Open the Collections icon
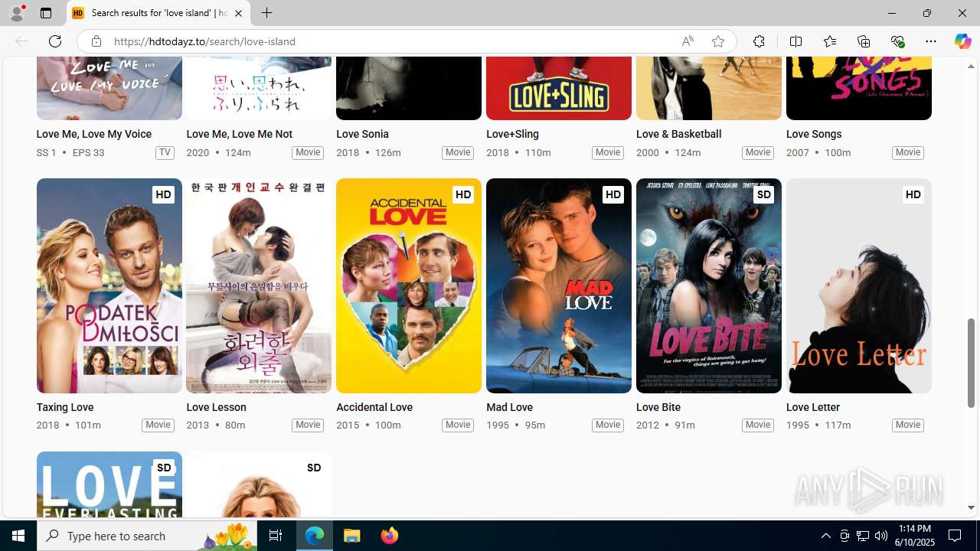 click(x=864, y=41)
